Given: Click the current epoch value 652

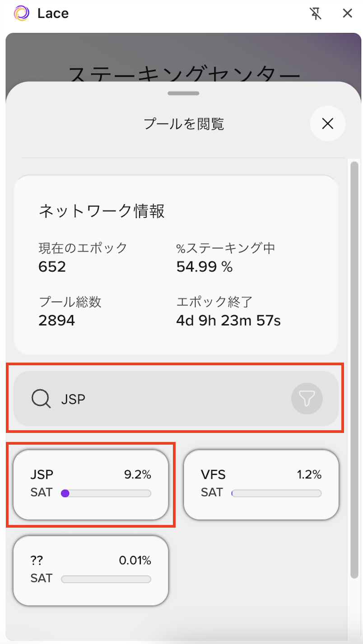Looking at the screenshot, I should click(52, 267).
